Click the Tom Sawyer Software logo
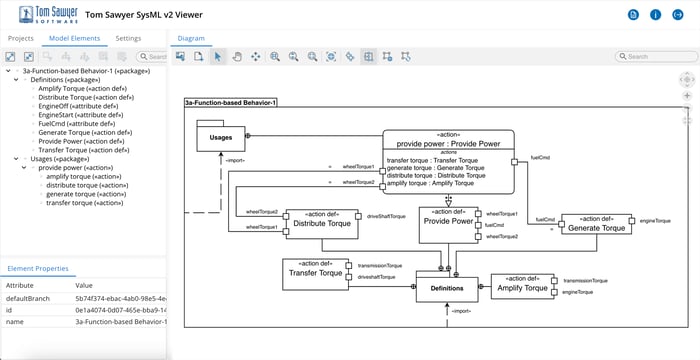 tap(49, 15)
